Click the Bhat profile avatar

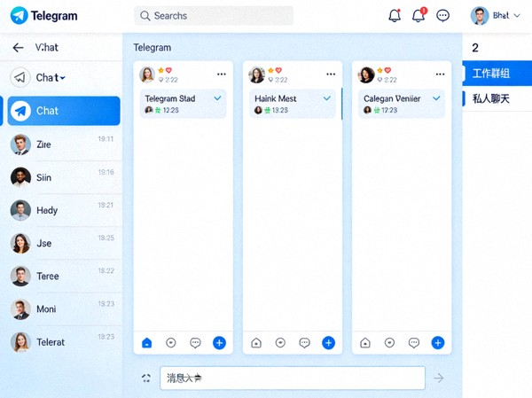click(x=480, y=16)
